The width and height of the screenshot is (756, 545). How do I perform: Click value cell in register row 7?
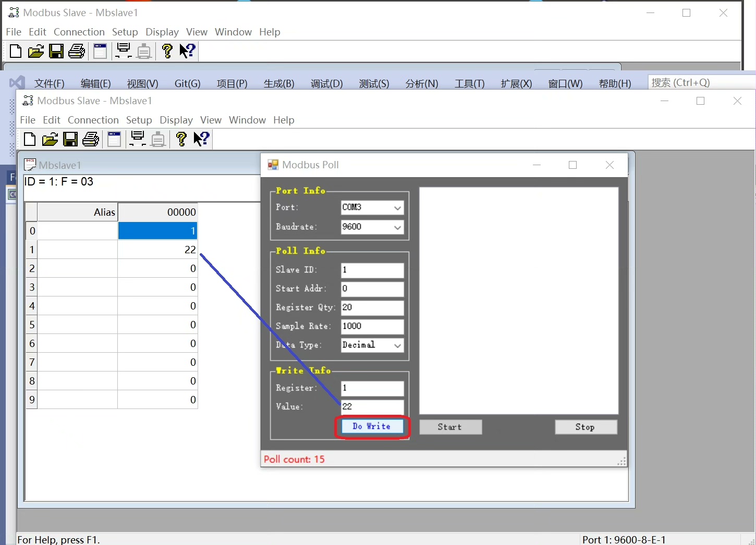pyautogui.click(x=157, y=362)
